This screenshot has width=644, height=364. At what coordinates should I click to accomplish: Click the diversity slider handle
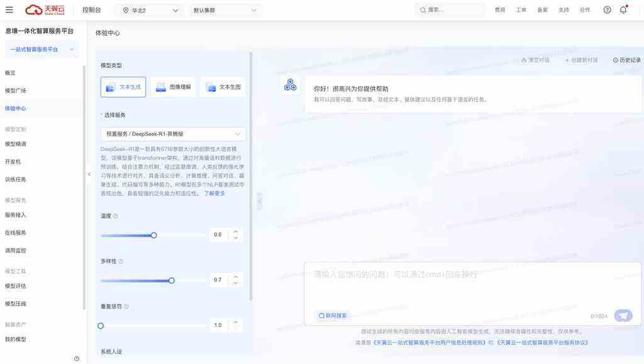[x=171, y=280]
